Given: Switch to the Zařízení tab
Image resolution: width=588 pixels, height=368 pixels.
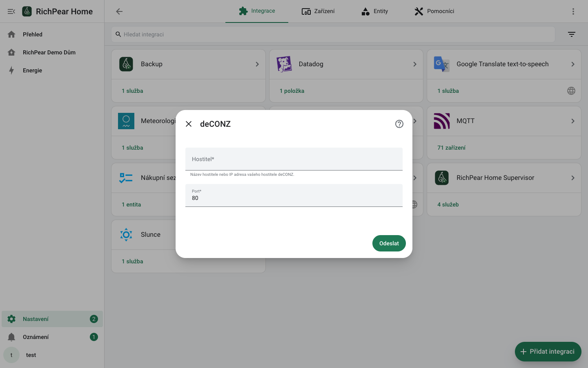Looking at the screenshot, I should pyautogui.click(x=318, y=11).
